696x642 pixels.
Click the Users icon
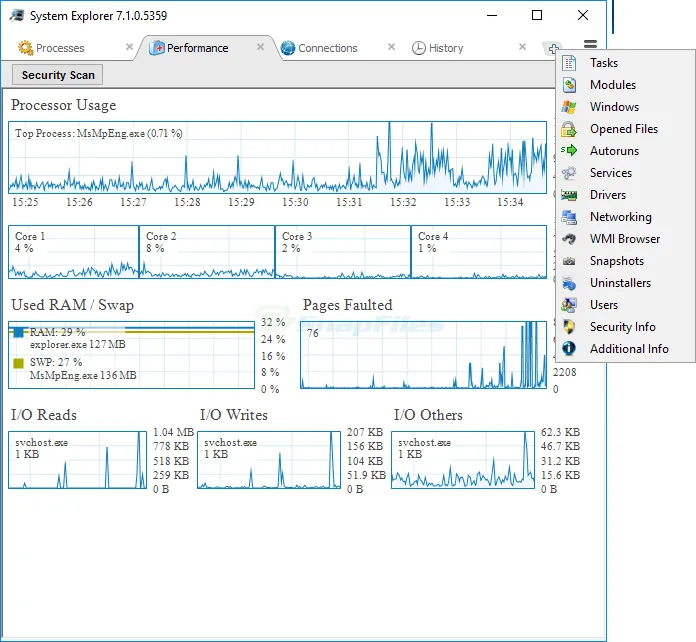click(x=569, y=305)
